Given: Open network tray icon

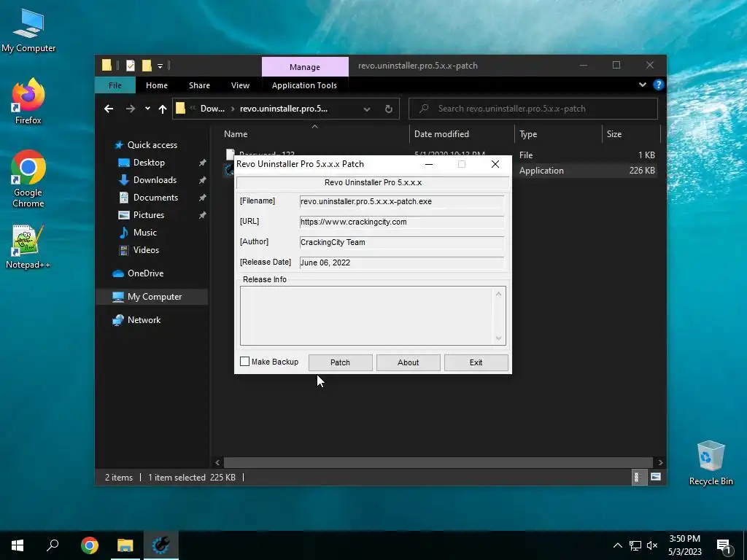Looking at the screenshot, I should click(635, 545).
